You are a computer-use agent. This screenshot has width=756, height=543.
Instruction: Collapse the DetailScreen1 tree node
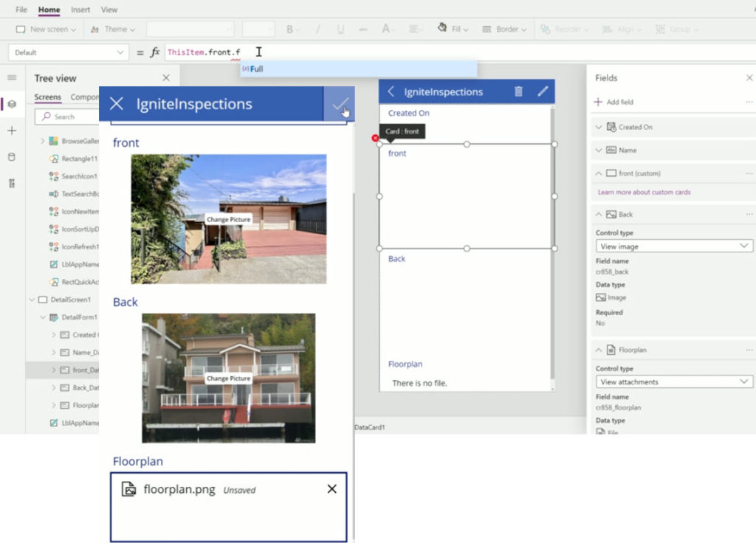click(32, 300)
